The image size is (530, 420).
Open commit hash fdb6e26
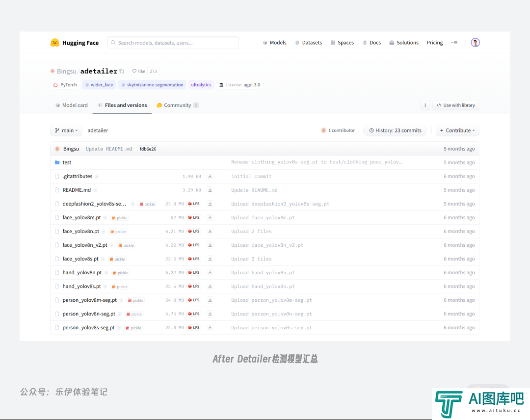click(148, 149)
